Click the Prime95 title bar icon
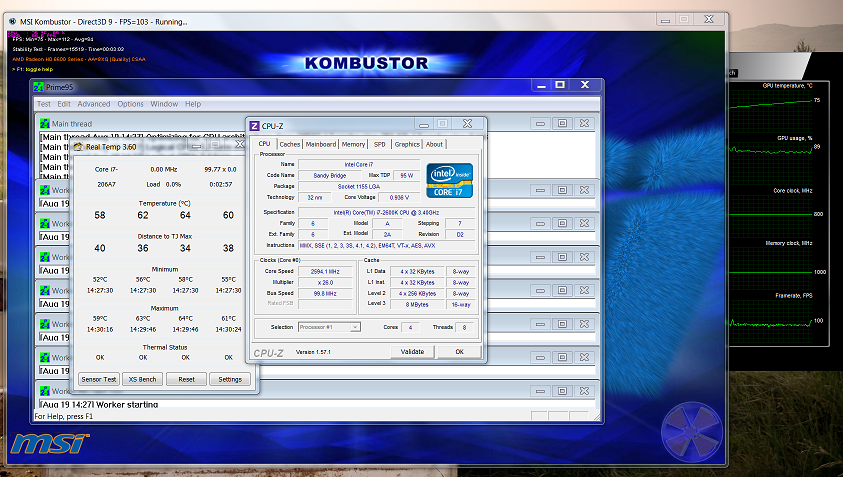This screenshot has width=843, height=477. (38, 87)
